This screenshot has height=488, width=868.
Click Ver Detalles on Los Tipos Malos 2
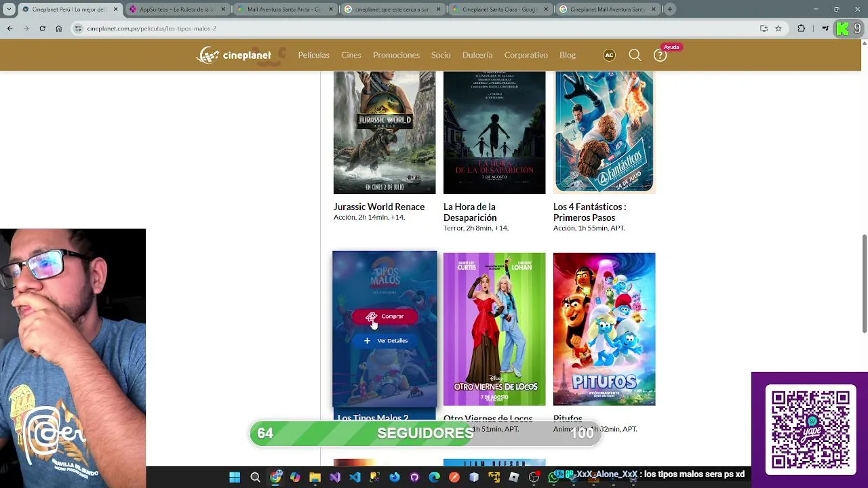pyautogui.click(x=385, y=341)
